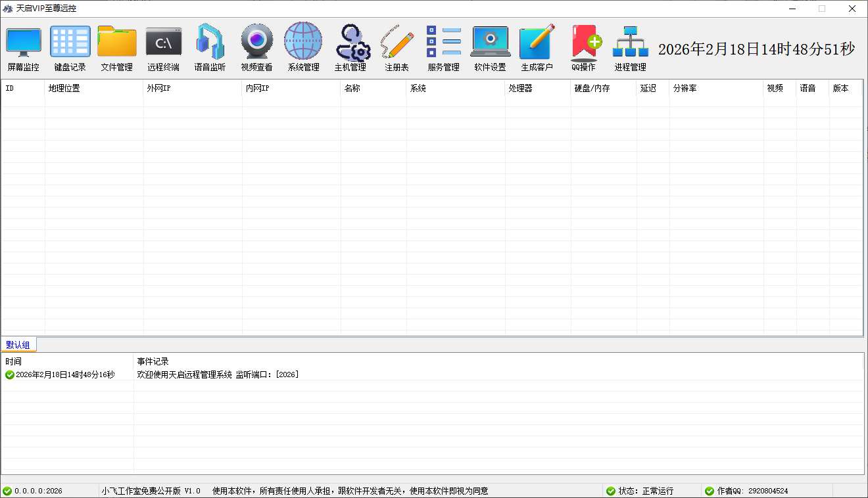Open the 屏幕监控 screen monitoring tool
868x498 pixels.
[24, 47]
